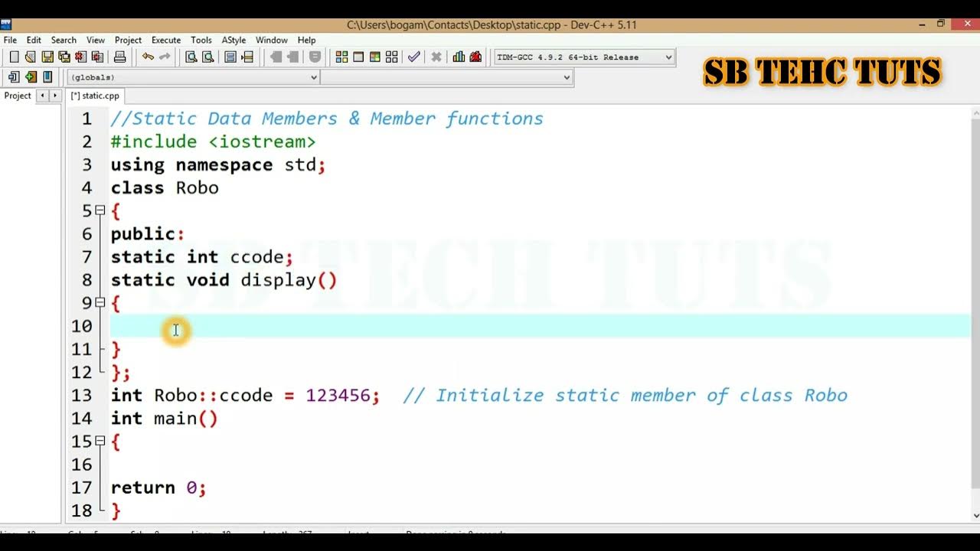The width and height of the screenshot is (980, 551).
Task: Click the Insert snippet icon in second toolbar
Action: pos(14,77)
